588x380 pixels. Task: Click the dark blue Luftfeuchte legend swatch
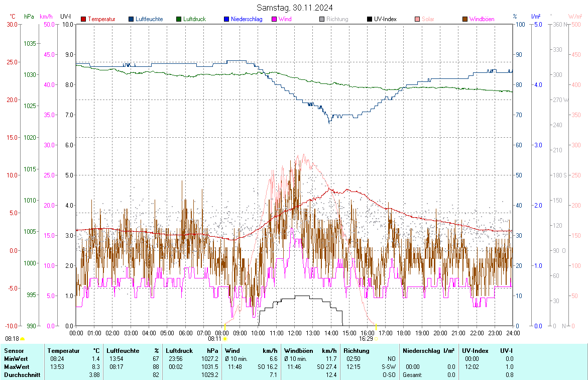click(132, 19)
